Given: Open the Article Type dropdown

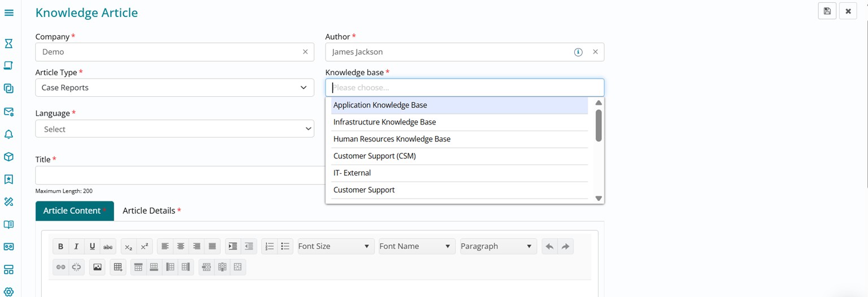Looking at the screenshot, I should [175, 88].
